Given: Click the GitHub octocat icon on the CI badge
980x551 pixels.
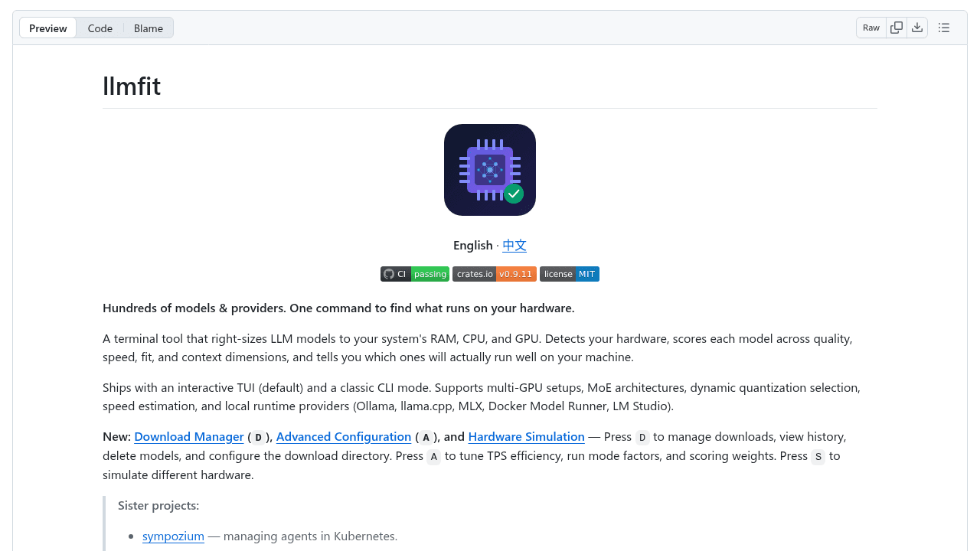Looking at the screenshot, I should pos(390,274).
